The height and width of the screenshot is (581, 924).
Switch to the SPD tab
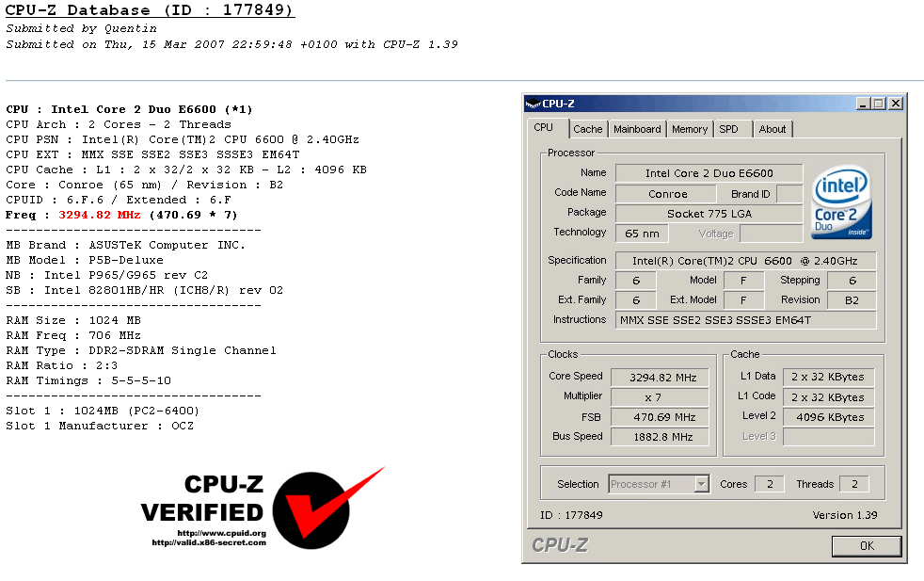pos(732,129)
